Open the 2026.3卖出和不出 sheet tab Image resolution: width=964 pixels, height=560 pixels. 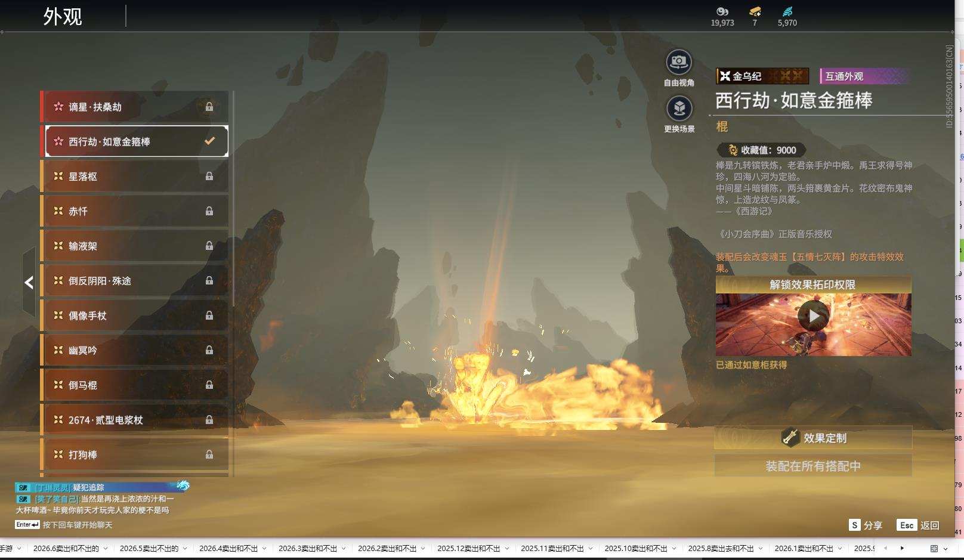pyautogui.click(x=308, y=548)
